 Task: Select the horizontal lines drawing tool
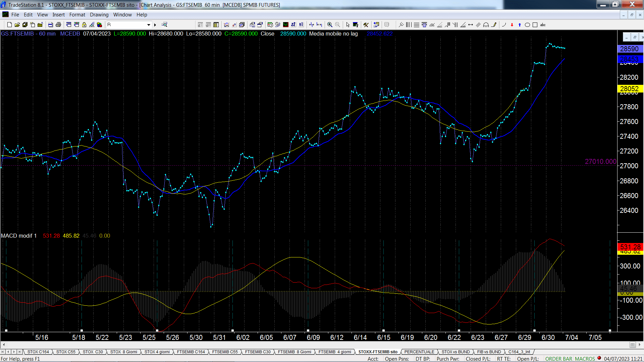pyautogui.click(x=417, y=25)
